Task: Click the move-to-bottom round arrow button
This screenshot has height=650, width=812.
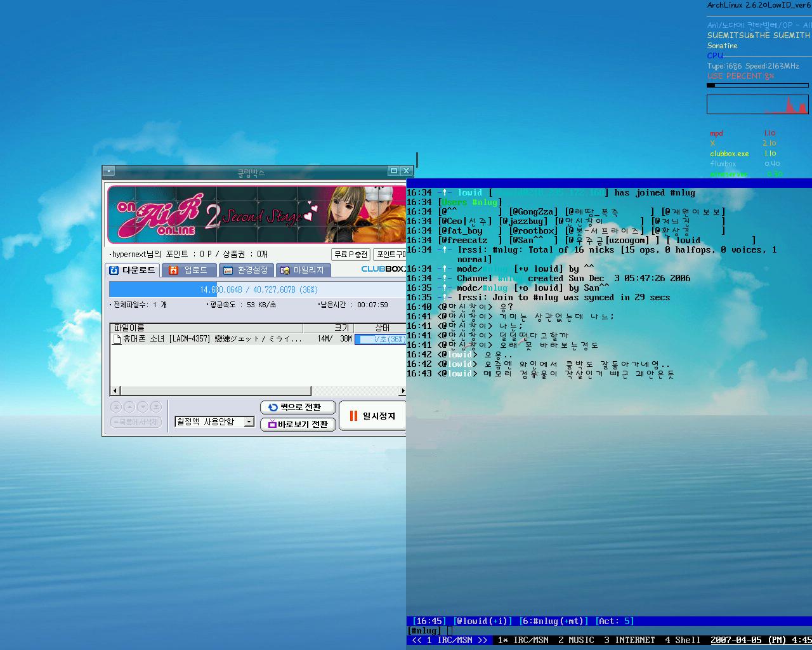Action: (x=156, y=407)
